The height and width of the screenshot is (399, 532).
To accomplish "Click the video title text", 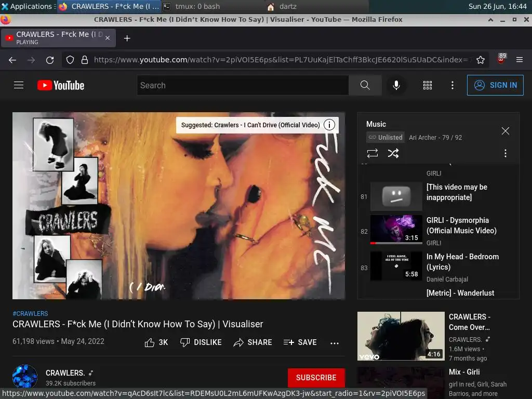I will click(138, 324).
